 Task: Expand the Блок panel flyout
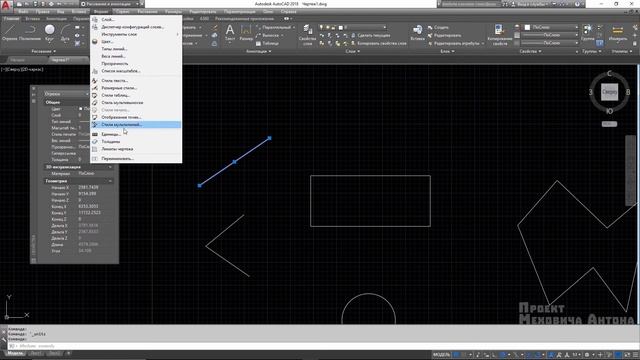[448, 51]
